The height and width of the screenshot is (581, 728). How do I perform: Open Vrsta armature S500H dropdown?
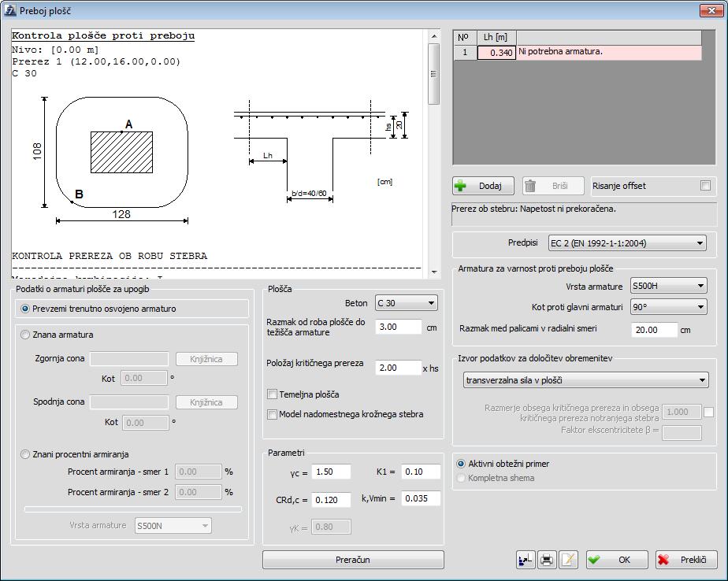[x=669, y=286]
